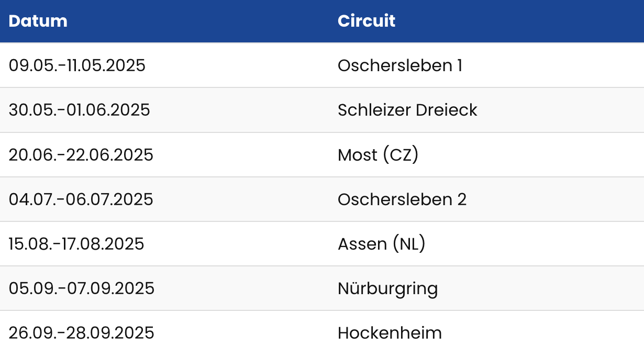Click the Datum column header
The width and height of the screenshot is (644, 358).
(38, 21)
